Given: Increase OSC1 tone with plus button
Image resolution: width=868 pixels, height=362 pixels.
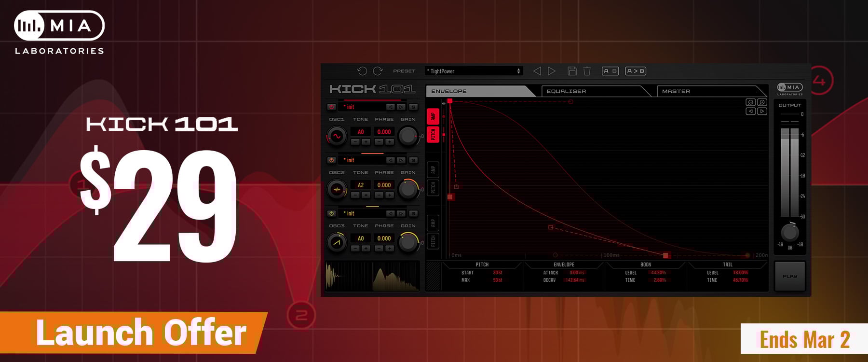Looking at the screenshot, I should click(366, 142).
